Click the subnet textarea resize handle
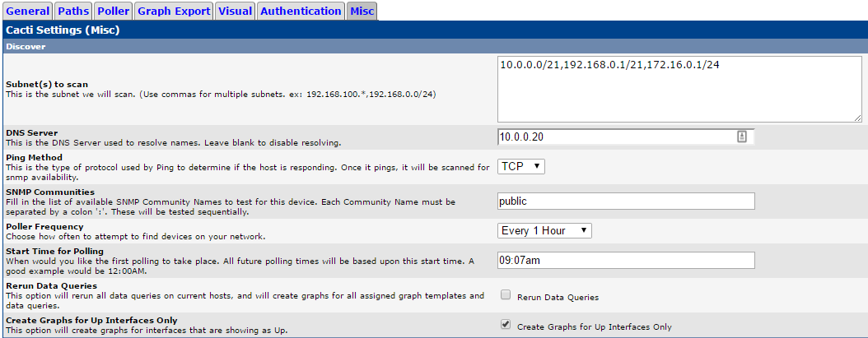 coord(857,118)
